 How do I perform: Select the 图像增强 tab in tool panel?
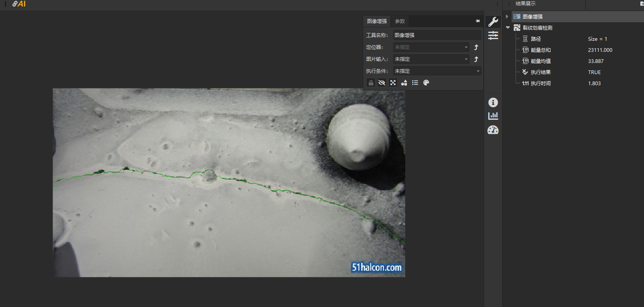pos(376,21)
